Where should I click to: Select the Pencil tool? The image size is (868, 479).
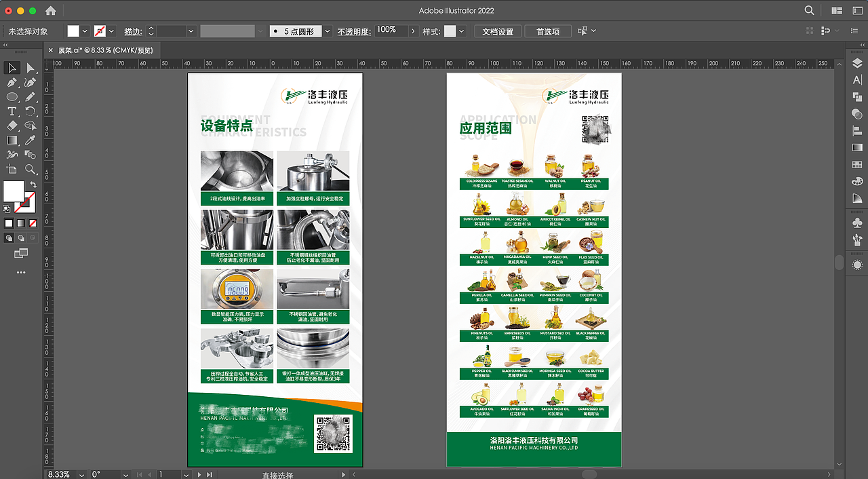click(x=31, y=97)
